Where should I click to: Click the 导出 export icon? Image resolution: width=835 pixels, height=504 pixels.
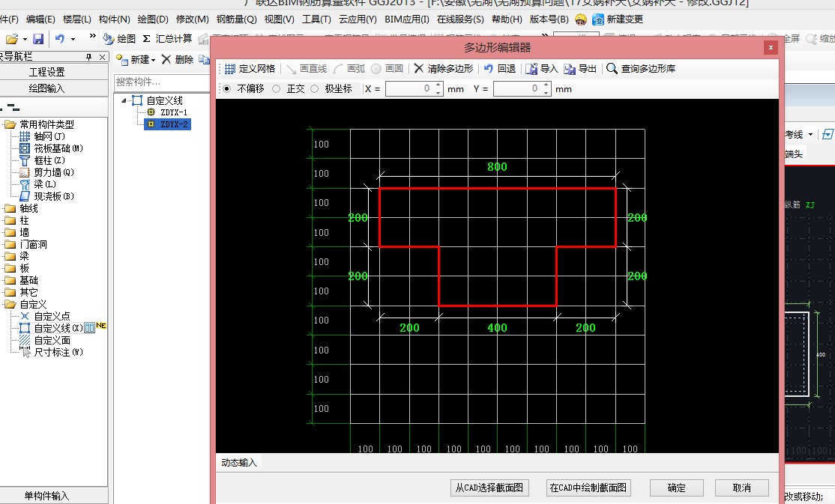click(x=570, y=69)
